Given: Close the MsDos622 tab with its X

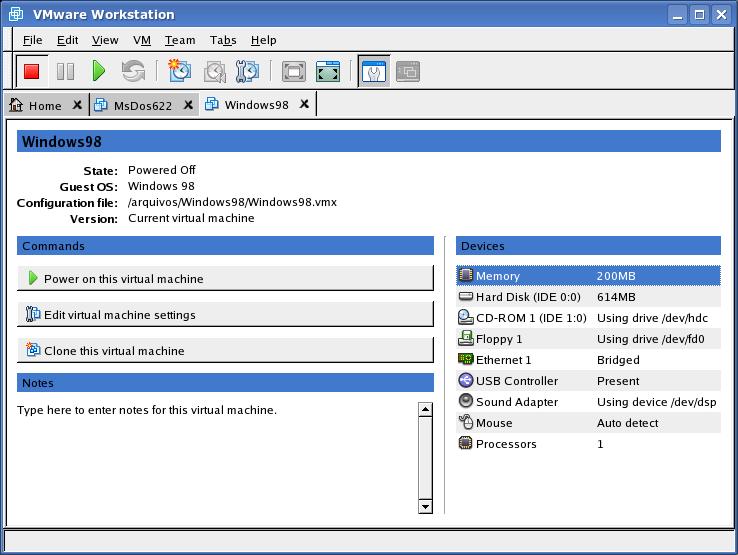Looking at the screenshot, I should pos(188,105).
